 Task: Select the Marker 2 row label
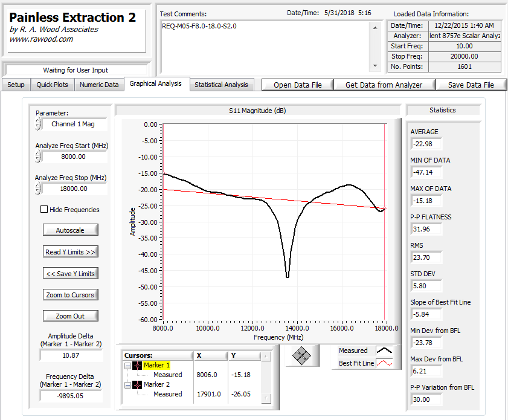pos(156,384)
